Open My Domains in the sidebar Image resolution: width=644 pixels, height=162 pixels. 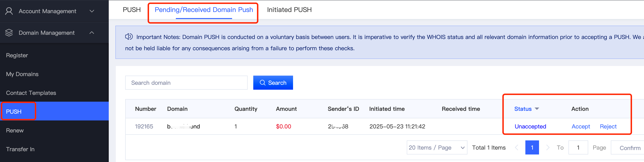point(22,74)
